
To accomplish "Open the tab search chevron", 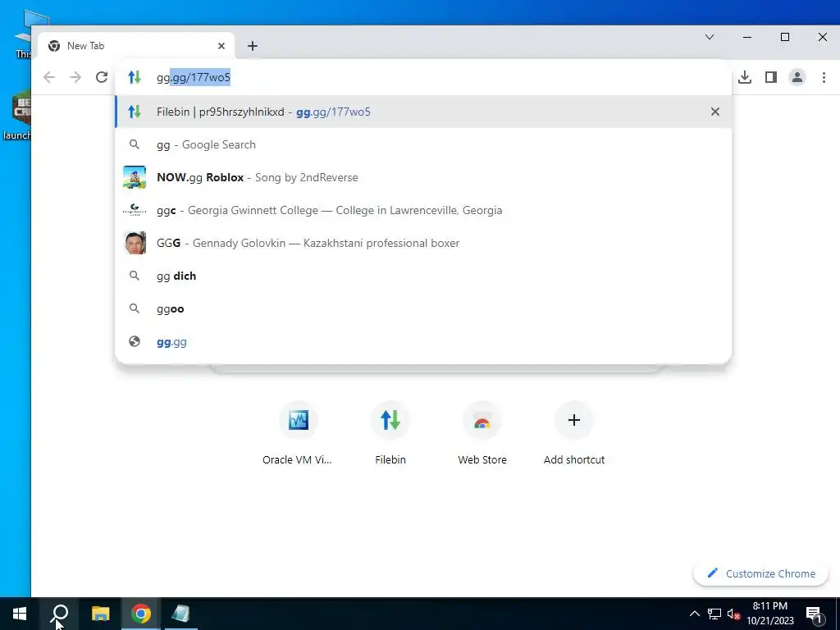I will [x=710, y=37].
